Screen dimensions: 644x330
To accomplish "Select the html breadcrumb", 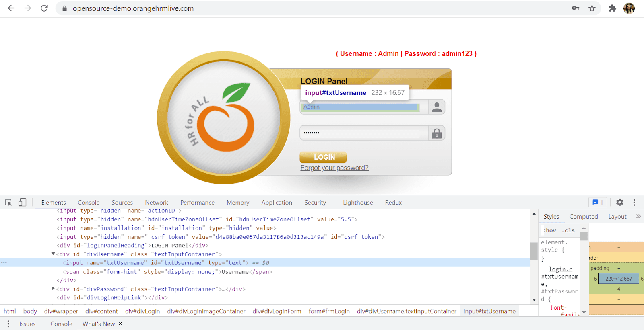I will pos(10,311).
